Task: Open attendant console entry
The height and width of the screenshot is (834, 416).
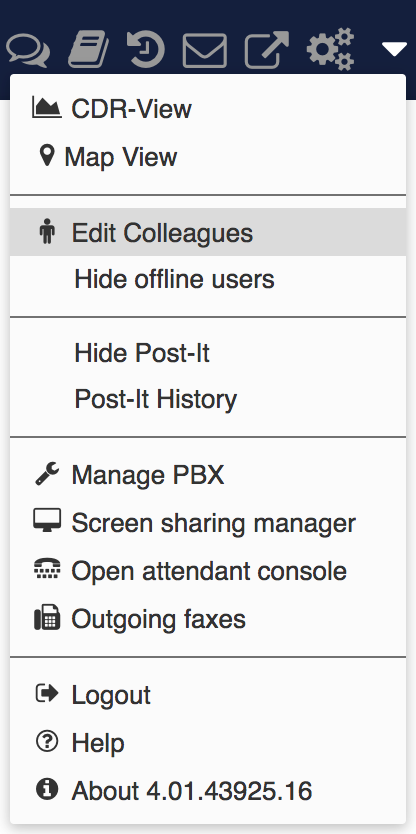Action: click(x=208, y=571)
